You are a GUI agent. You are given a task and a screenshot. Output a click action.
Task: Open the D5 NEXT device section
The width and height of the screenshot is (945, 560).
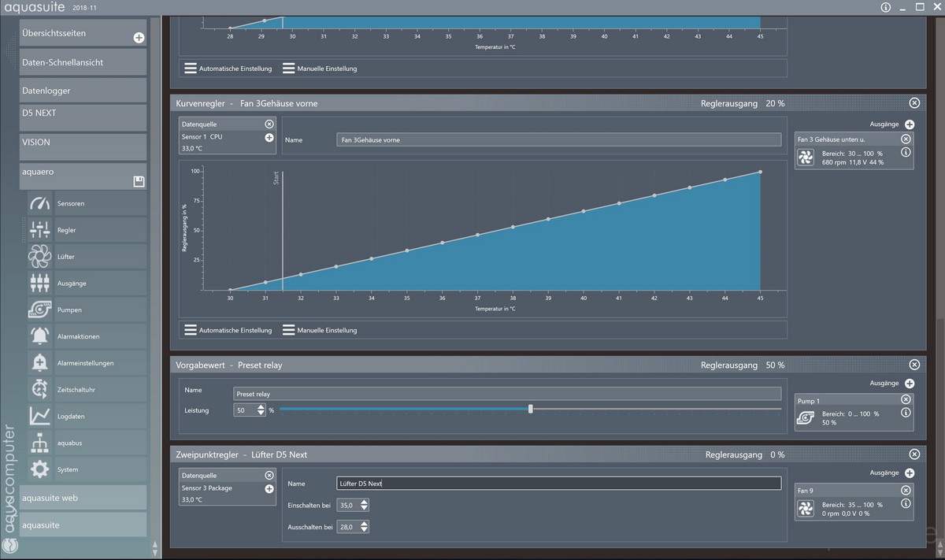coord(83,118)
